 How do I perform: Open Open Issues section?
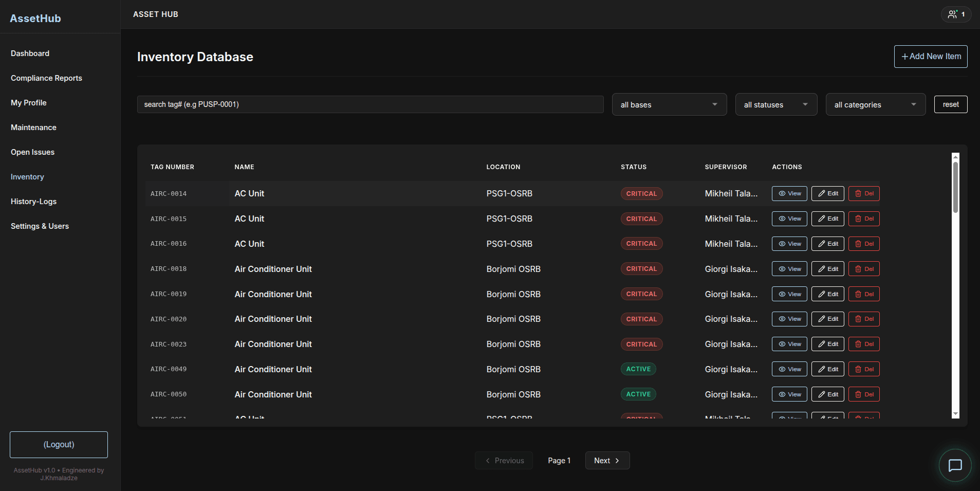pyautogui.click(x=32, y=152)
